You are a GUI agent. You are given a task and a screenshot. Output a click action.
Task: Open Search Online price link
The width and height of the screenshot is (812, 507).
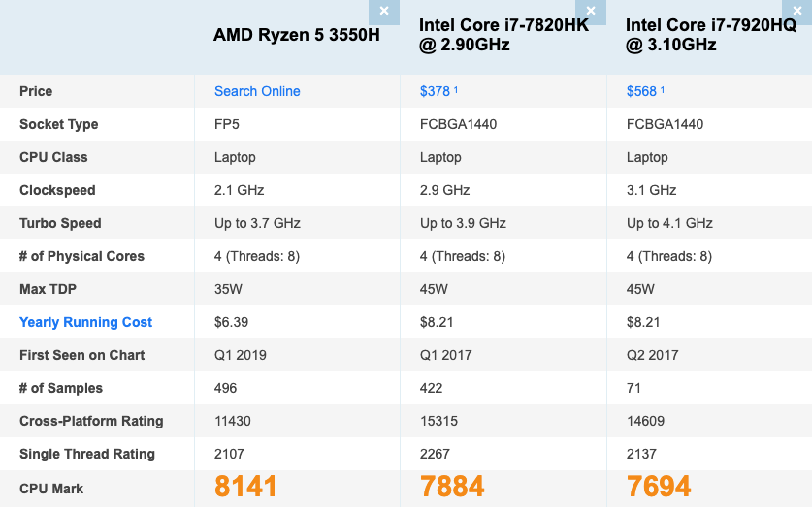(257, 91)
